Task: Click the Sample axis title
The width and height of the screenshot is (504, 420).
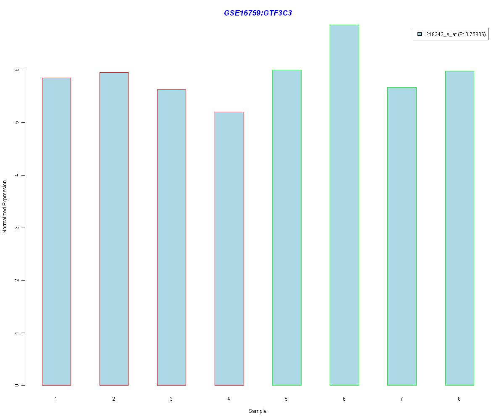Action: coord(257,411)
